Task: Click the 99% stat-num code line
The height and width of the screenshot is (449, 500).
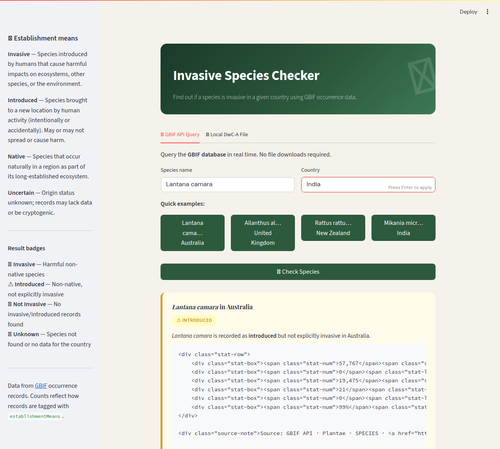Action: tap(309, 407)
